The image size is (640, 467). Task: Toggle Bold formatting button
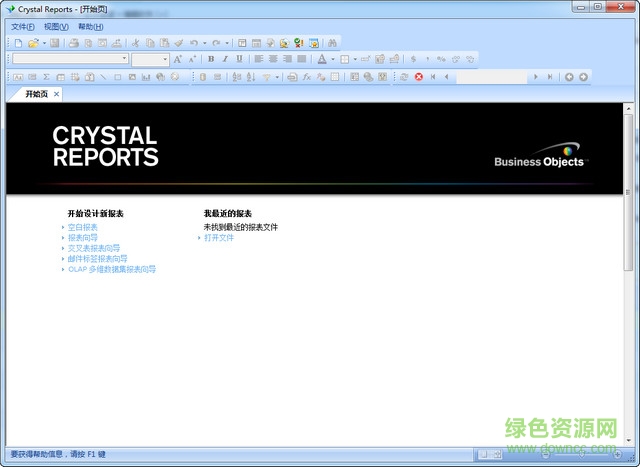[211, 60]
